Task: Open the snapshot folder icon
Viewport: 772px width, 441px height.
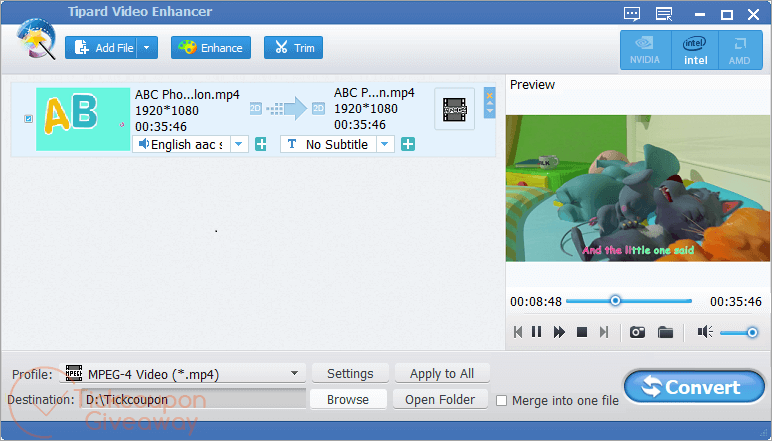Action: [x=665, y=332]
